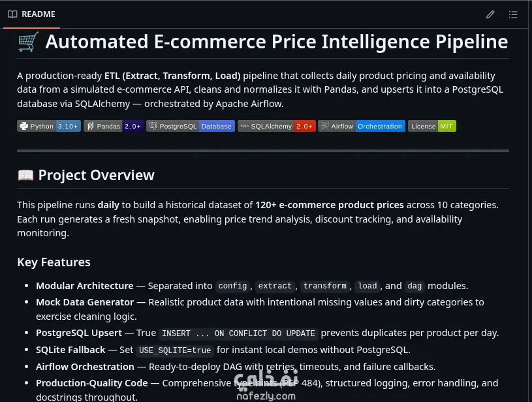The width and height of the screenshot is (532, 402).
Task: Click the open book emoji near Project Overview
Action: pyautogui.click(x=26, y=176)
